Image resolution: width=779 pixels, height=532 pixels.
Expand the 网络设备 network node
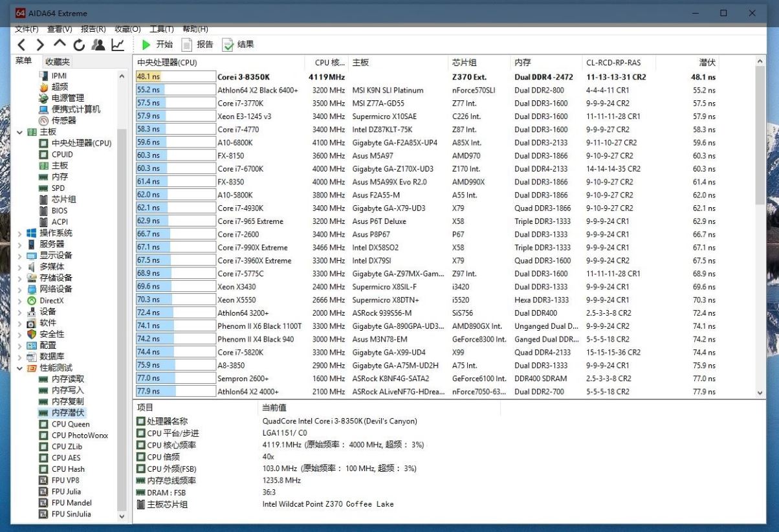19,289
